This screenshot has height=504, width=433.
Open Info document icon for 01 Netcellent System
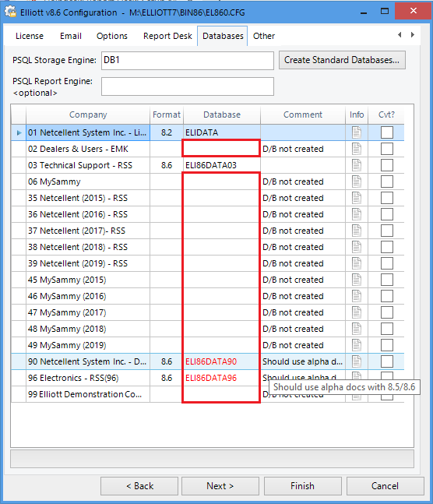(357, 132)
